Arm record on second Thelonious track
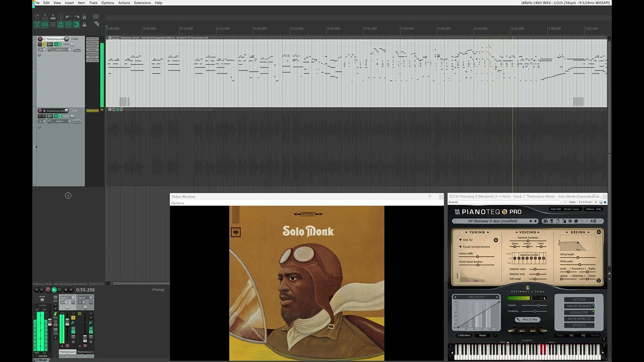644x362 pixels. pos(40,111)
